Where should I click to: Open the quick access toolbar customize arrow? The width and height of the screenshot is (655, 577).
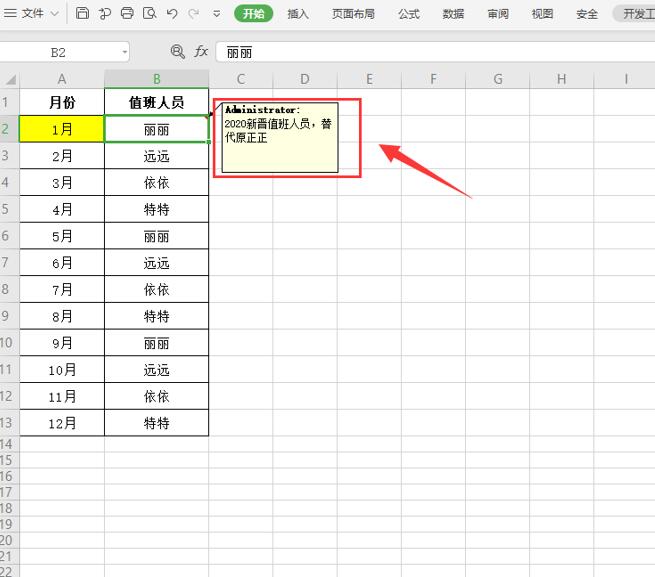tap(216, 14)
